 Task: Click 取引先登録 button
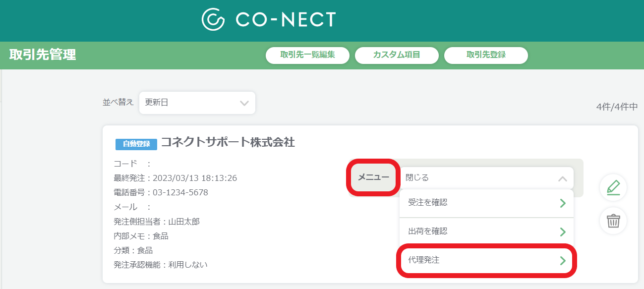tap(486, 55)
